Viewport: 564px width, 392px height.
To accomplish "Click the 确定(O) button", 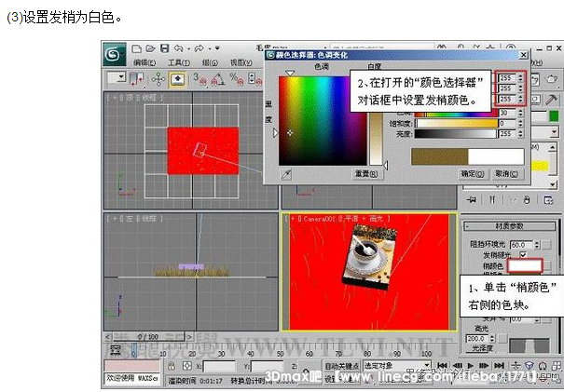I will (x=473, y=174).
